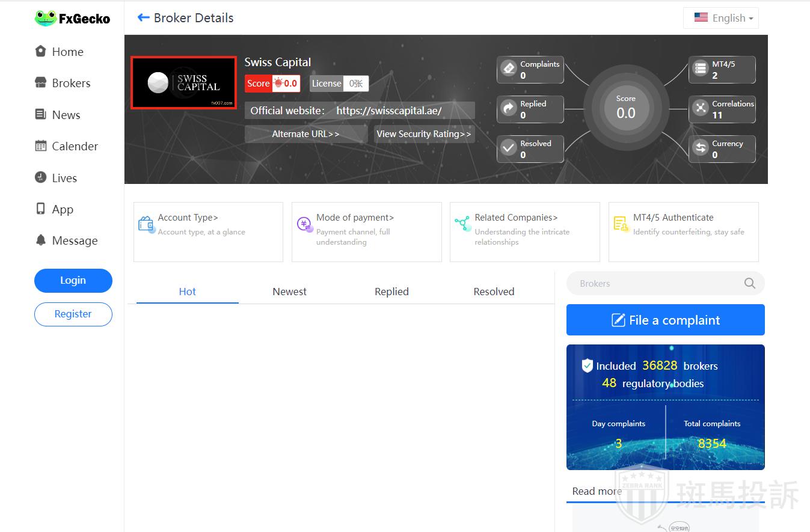Click the Replied arrow icon

click(x=509, y=109)
